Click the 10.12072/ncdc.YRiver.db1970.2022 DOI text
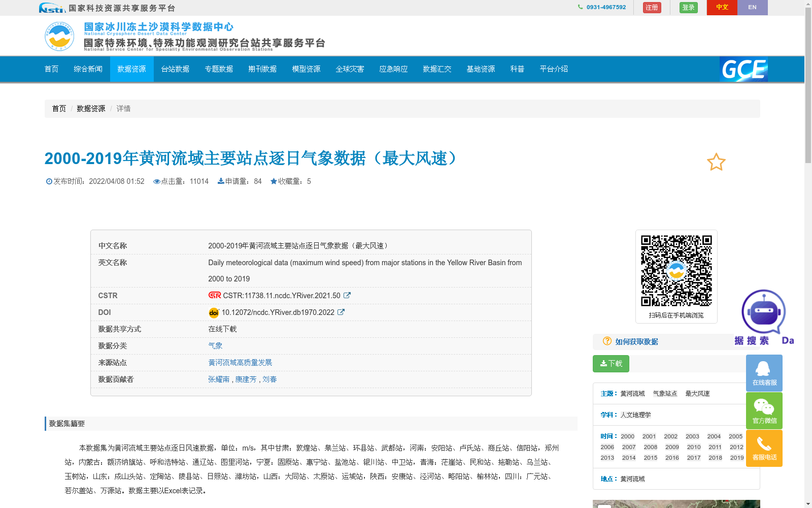 pyautogui.click(x=278, y=312)
